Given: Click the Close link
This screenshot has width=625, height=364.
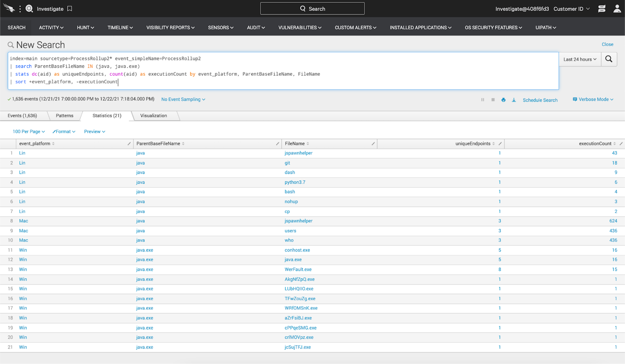Looking at the screenshot, I should (607, 44).
